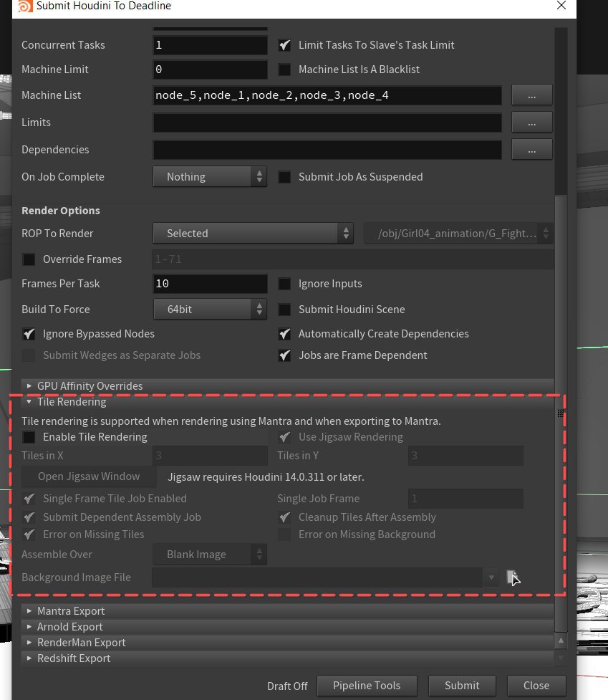
Task: Click the Houdini logo in title bar
Action: coord(26,6)
